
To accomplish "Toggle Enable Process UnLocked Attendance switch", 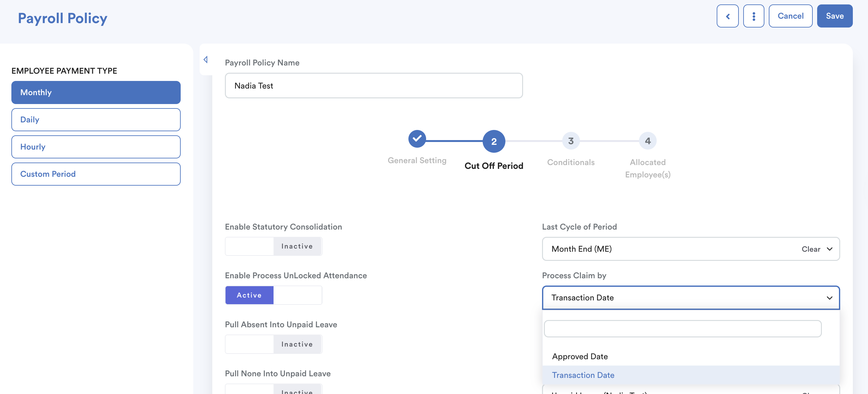I will click(273, 295).
